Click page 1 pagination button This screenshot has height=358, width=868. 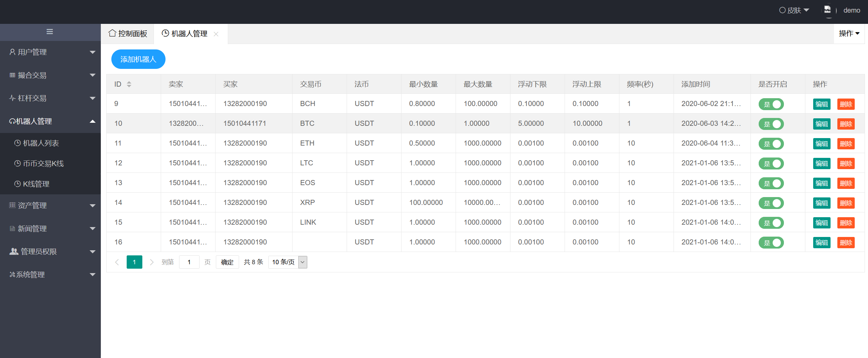coord(135,262)
